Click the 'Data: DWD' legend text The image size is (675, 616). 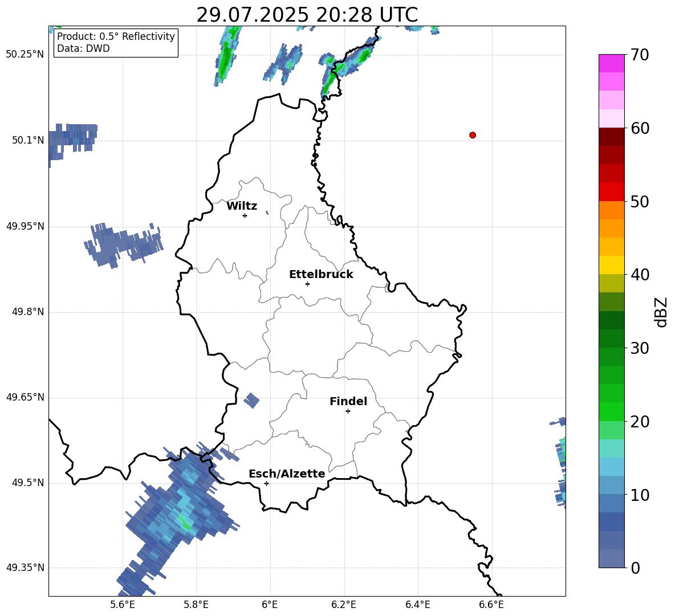click(x=83, y=48)
